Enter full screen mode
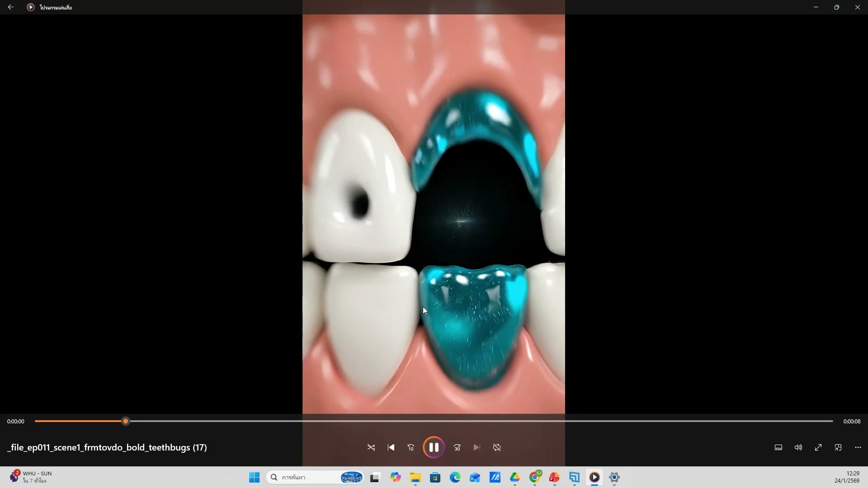The height and width of the screenshot is (488, 868). pyautogui.click(x=818, y=447)
